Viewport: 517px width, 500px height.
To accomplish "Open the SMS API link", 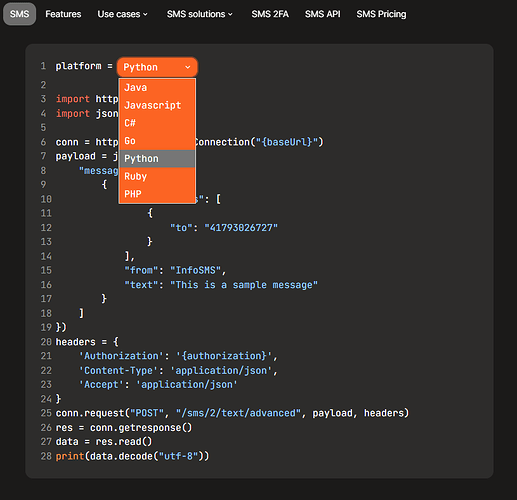I will pyautogui.click(x=323, y=14).
